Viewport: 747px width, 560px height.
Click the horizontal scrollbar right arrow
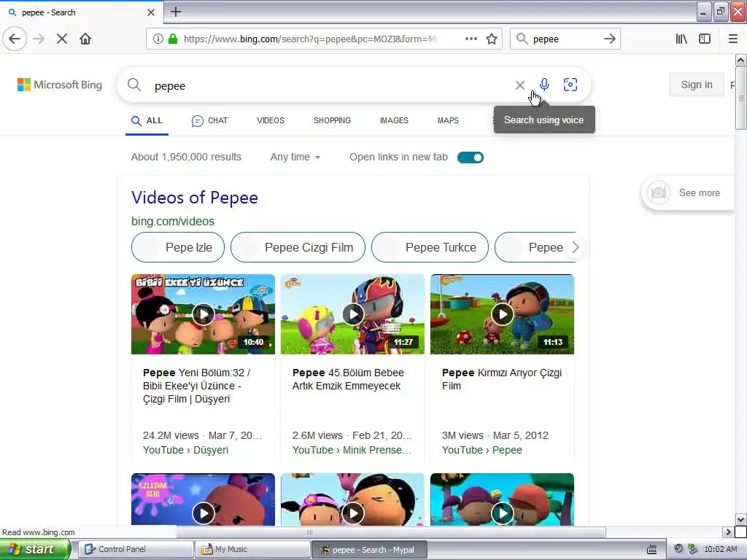pos(727,532)
